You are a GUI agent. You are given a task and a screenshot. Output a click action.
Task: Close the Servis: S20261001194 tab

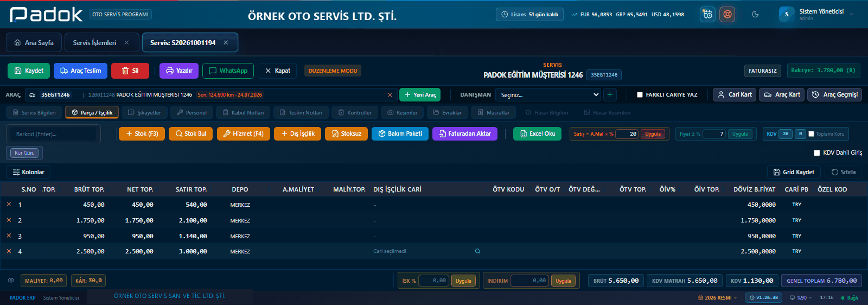226,42
